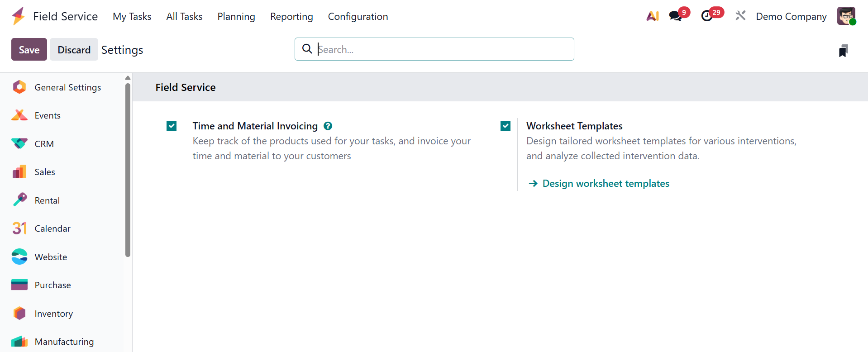
Task: Open the Planning menu
Action: click(x=236, y=17)
